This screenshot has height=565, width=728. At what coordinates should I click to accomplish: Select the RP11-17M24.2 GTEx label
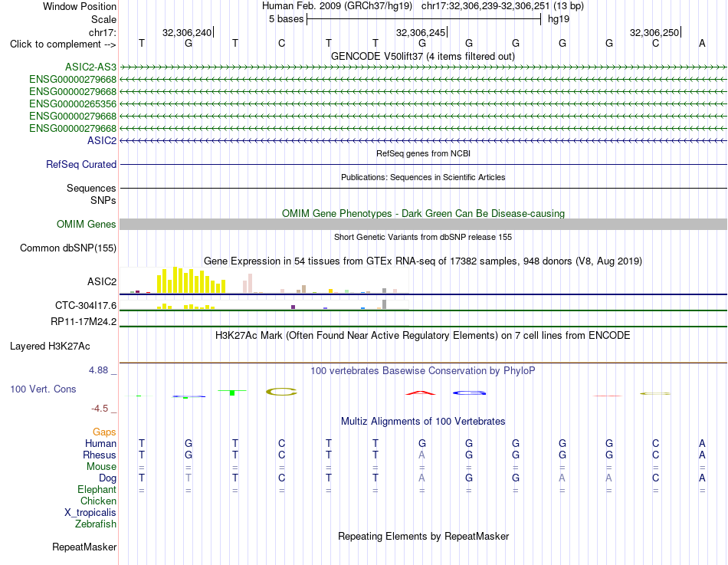pos(84,321)
